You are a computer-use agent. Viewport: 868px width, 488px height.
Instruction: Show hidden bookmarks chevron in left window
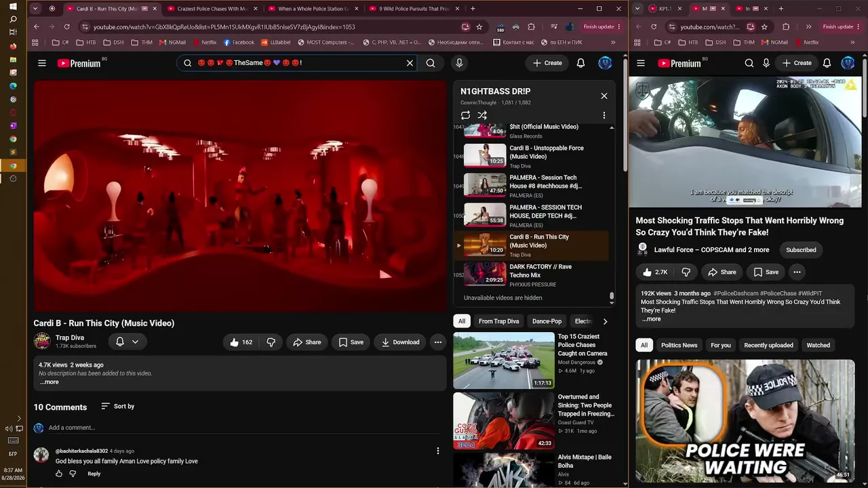click(x=613, y=42)
